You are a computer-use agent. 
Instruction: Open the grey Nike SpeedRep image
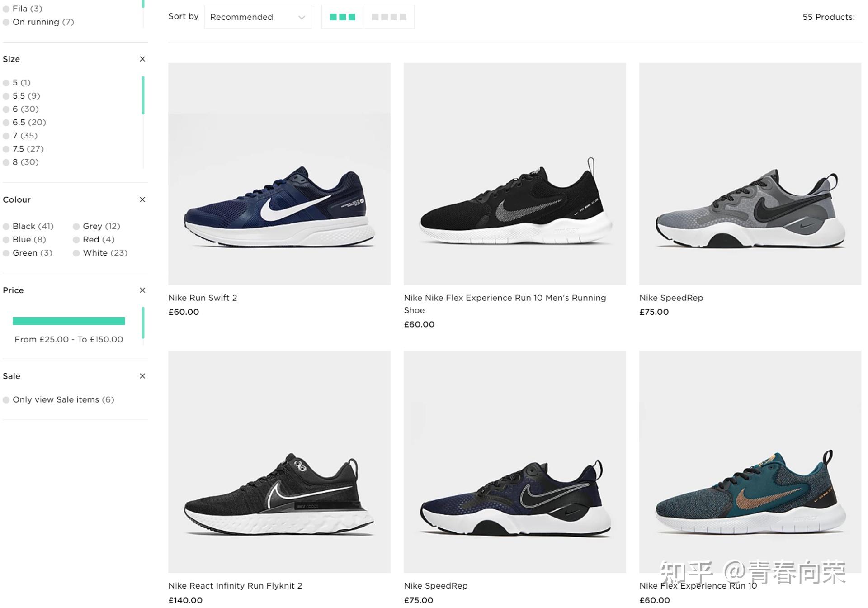750,174
